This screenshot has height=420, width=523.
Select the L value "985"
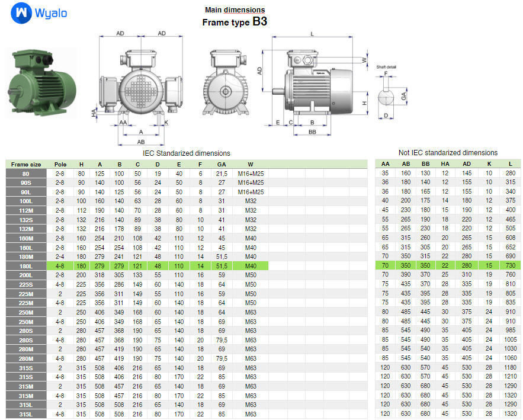tap(511, 330)
